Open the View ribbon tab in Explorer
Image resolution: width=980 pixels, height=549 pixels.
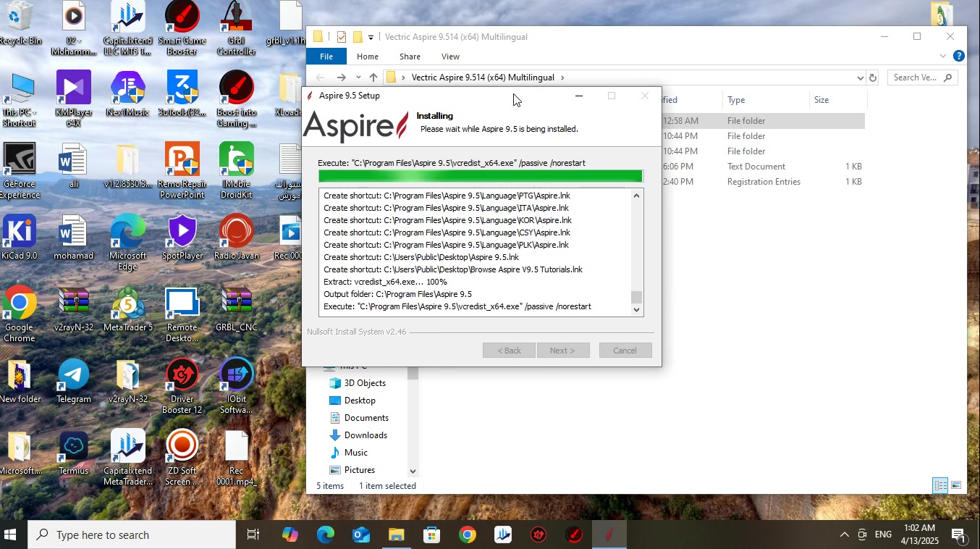point(450,56)
